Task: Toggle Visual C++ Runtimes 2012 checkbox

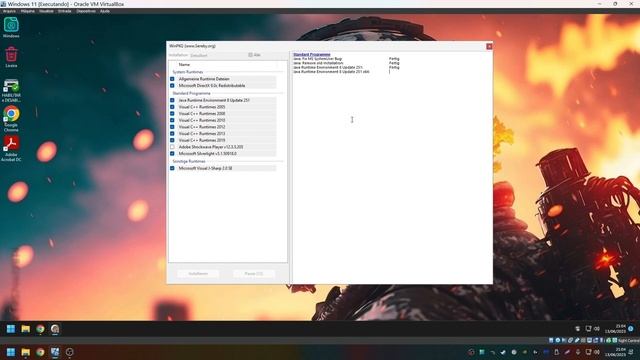Action: coord(172,127)
